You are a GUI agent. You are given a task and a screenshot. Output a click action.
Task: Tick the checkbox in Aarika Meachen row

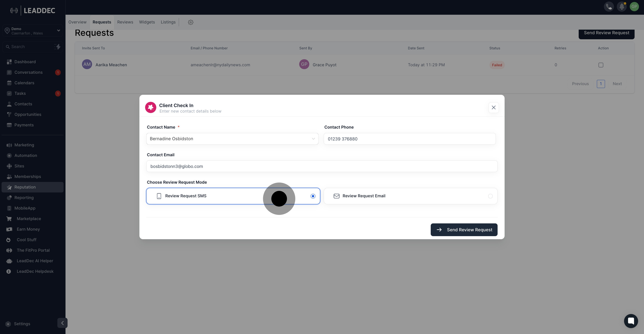(x=601, y=65)
